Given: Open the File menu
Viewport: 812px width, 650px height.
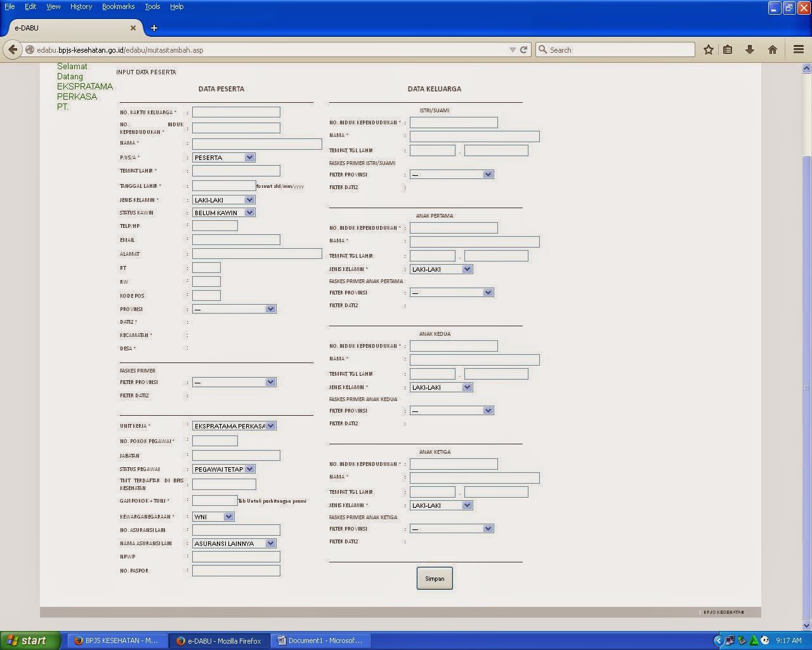Looking at the screenshot, I should [x=10, y=6].
